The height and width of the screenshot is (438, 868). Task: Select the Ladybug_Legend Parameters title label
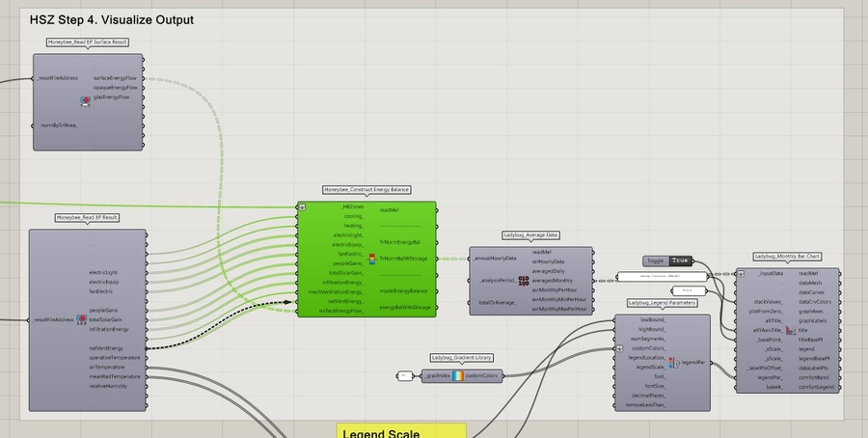coord(662,303)
